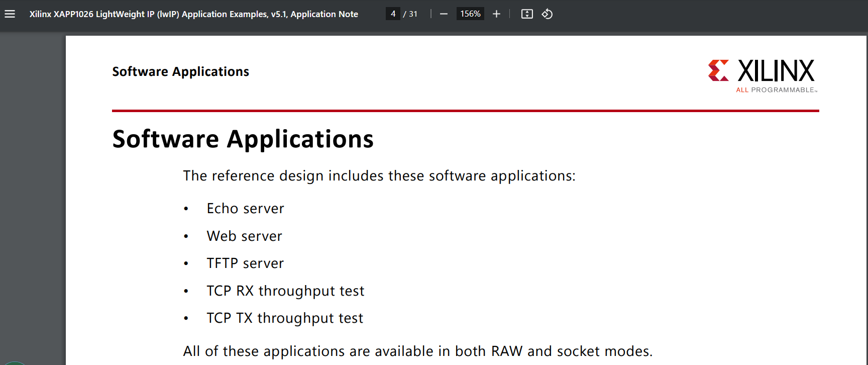Click the TCP RX throughput test item
Viewport: 868px width, 365px height.
(285, 291)
